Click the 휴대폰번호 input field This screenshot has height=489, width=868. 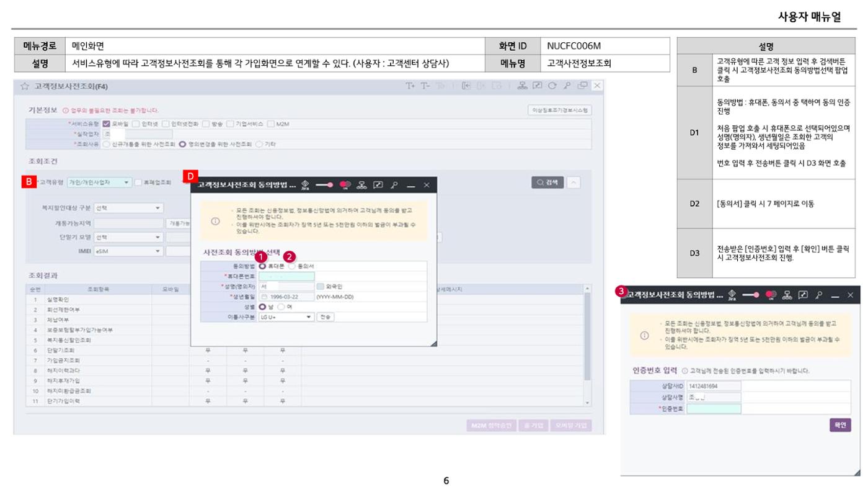point(286,276)
